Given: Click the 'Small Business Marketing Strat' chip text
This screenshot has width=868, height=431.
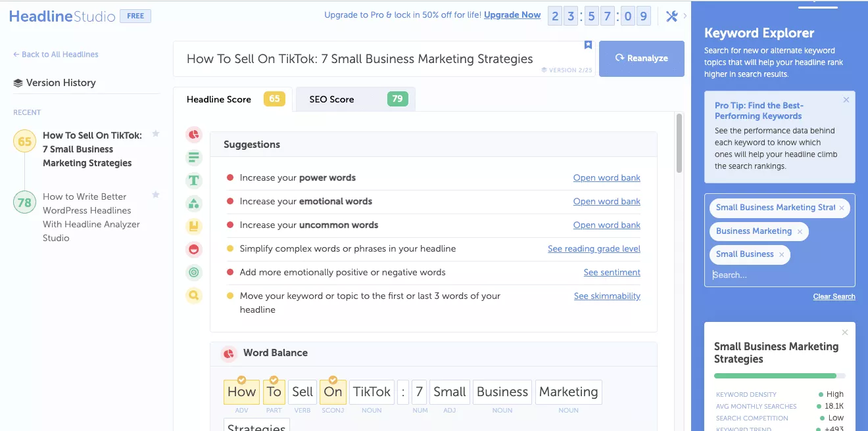Looking at the screenshot, I should (x=776, y=208).
